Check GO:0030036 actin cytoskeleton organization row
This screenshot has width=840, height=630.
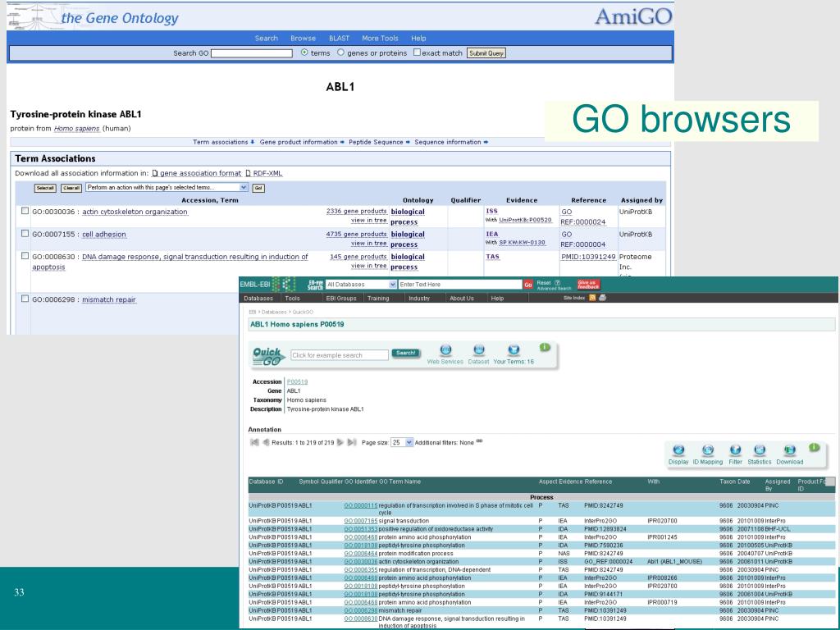tap(25, 211)
